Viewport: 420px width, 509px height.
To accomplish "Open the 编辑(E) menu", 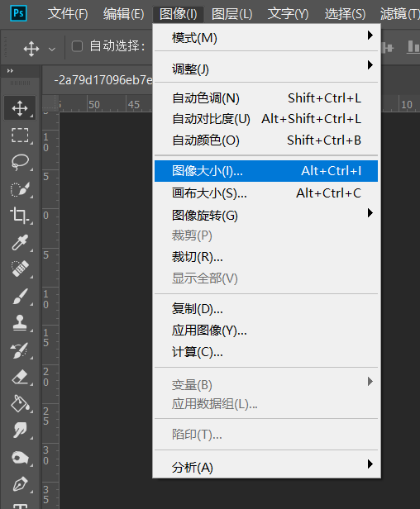I will coord(123,14).
